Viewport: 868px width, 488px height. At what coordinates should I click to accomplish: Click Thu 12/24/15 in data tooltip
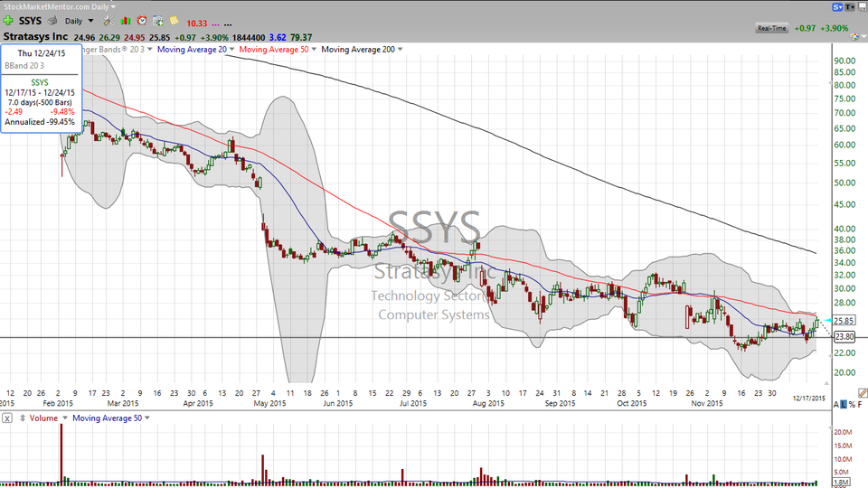pyautogui.click(x=42, y=53)
